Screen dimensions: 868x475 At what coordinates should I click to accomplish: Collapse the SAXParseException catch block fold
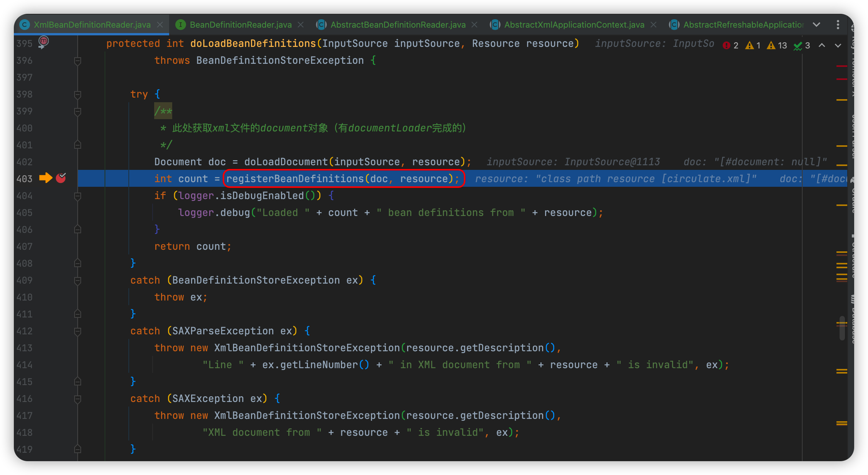tap(78, 331)
